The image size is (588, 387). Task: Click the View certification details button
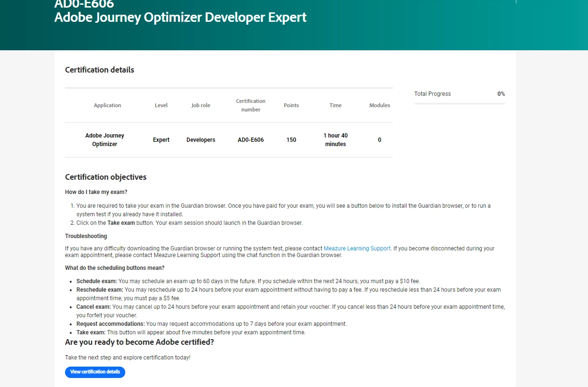point(95,372)
